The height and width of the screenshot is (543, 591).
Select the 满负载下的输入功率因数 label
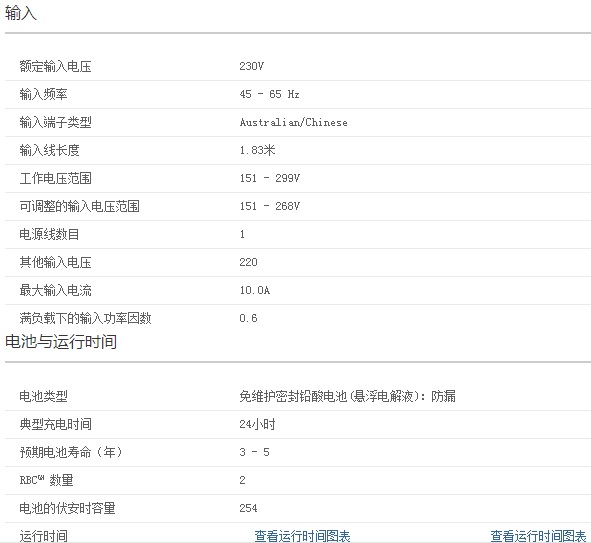(x=86, y=318)
